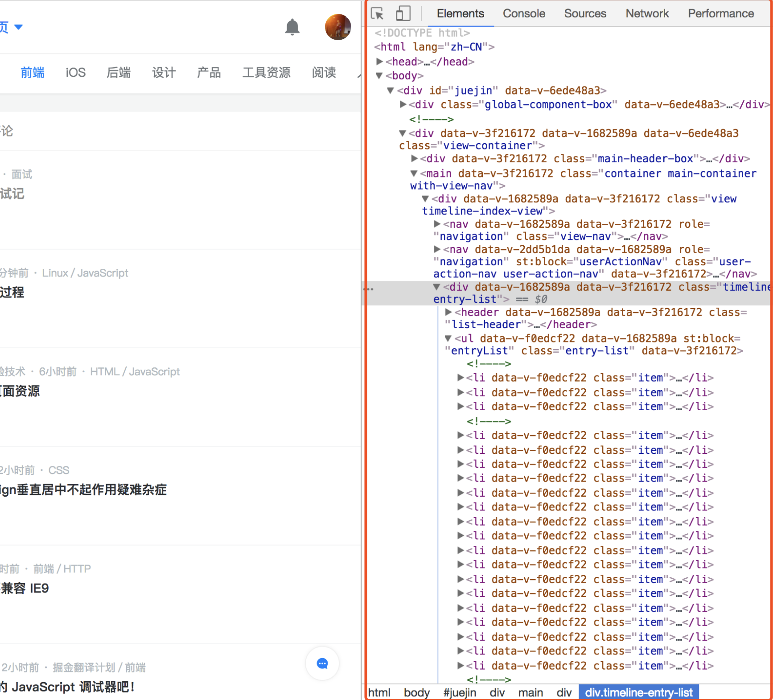Click the blue chat feedback bubble
The width and height of the screenshot is (773, 700).
click(322, 663)
